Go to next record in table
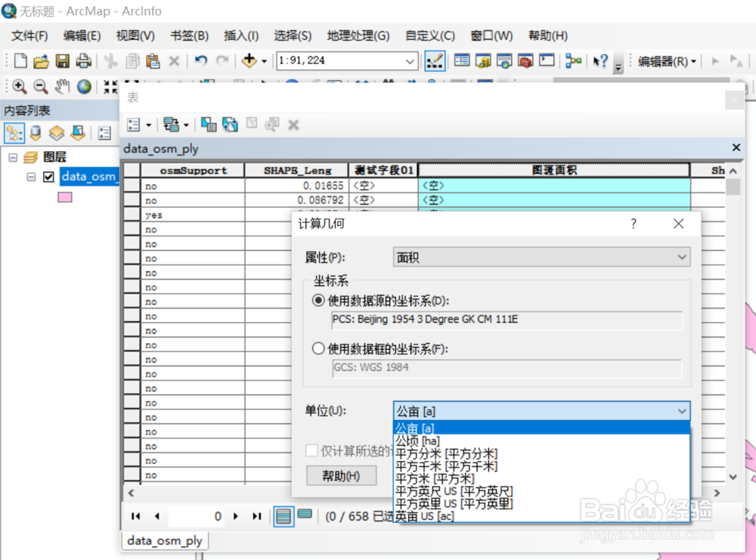Image resolution: width=756 pixels, height=560 pixels. point(236,516)
